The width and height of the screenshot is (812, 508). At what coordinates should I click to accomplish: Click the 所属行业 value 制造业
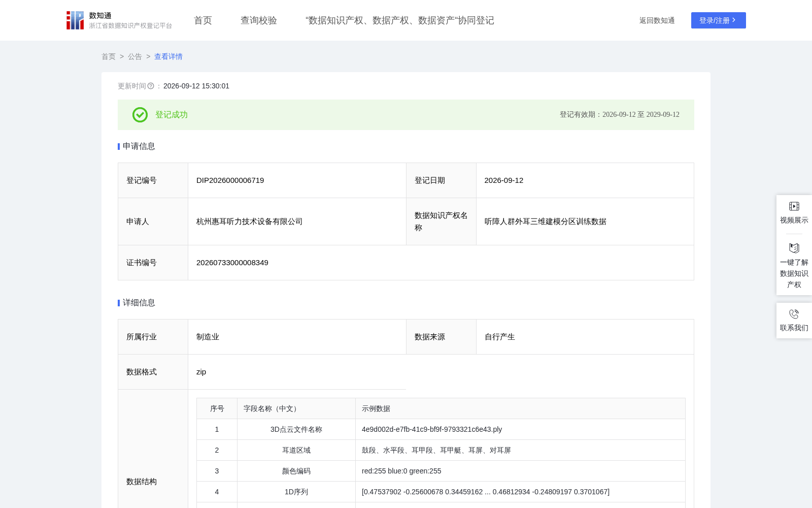pyautogui.click(x=208, y=337)
